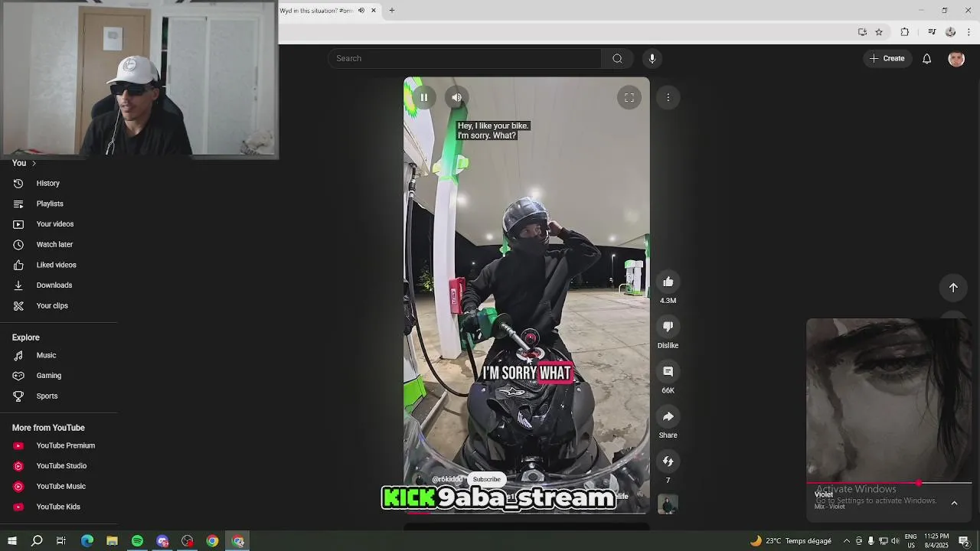Expand the Violet mini player queue
The image size is (980, 551).
pos(954,503)
